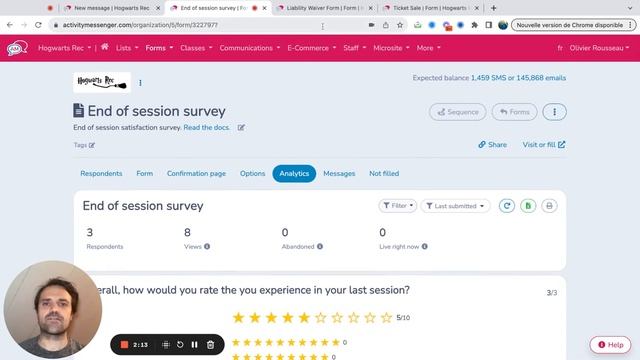Switch language with the fr link

tap(560, 48)
